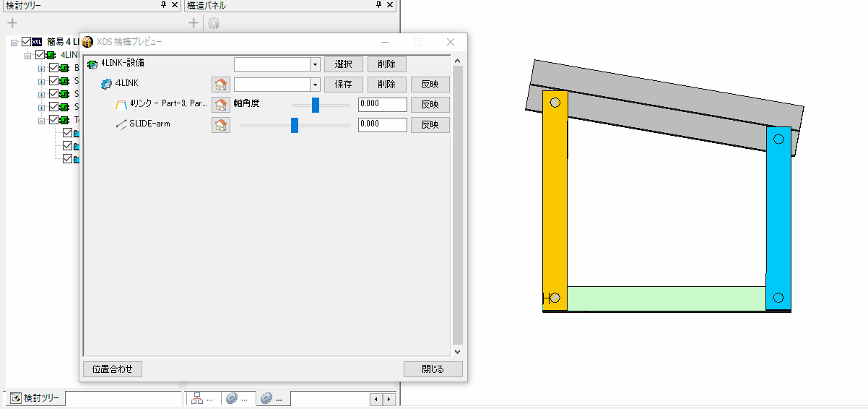
Task: Click plus icon in 検討ツリー panel toolbar
Action: tap(12, 23)
